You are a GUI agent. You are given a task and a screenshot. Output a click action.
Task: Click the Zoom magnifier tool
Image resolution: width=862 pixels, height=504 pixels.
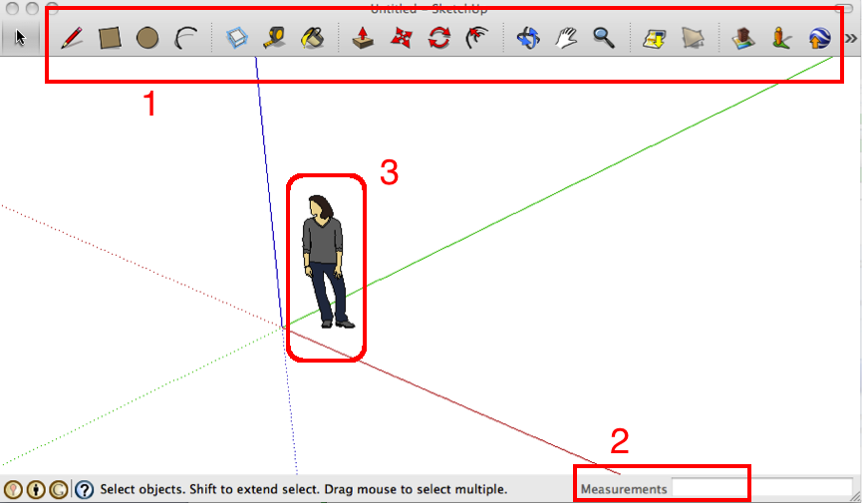(x=603, y=39)
